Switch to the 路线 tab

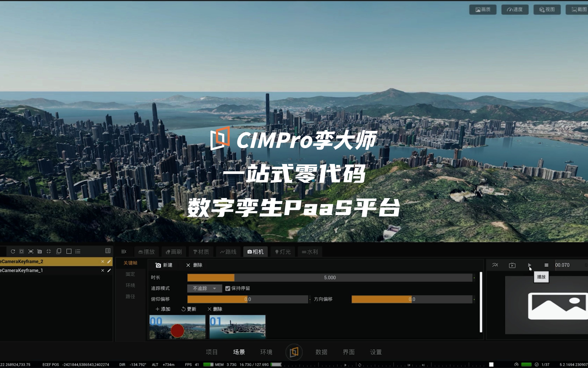pos(228,252)
